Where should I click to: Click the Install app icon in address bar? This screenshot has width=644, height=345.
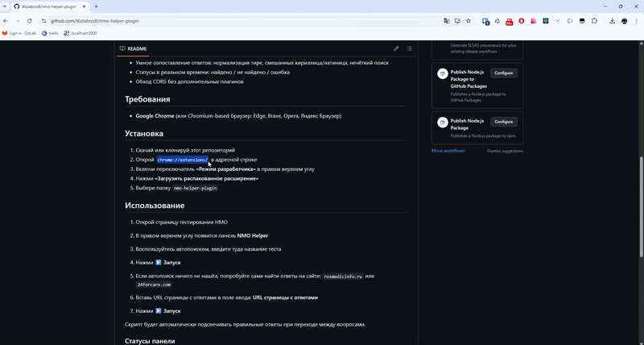457,21
